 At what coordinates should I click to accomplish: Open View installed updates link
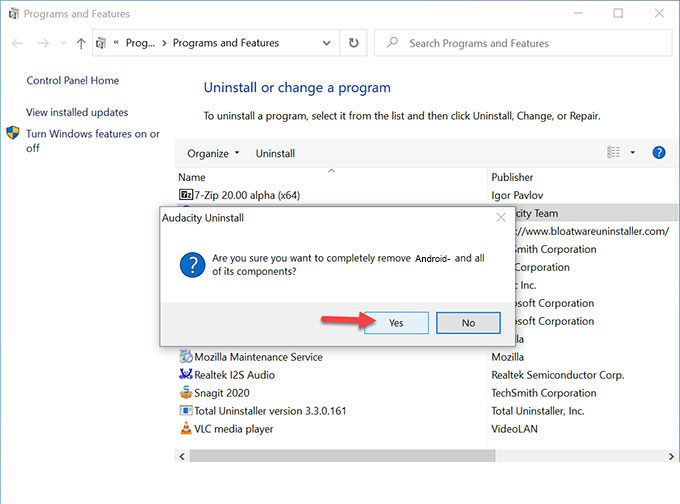pyautogui.click(x=77, y=112)
